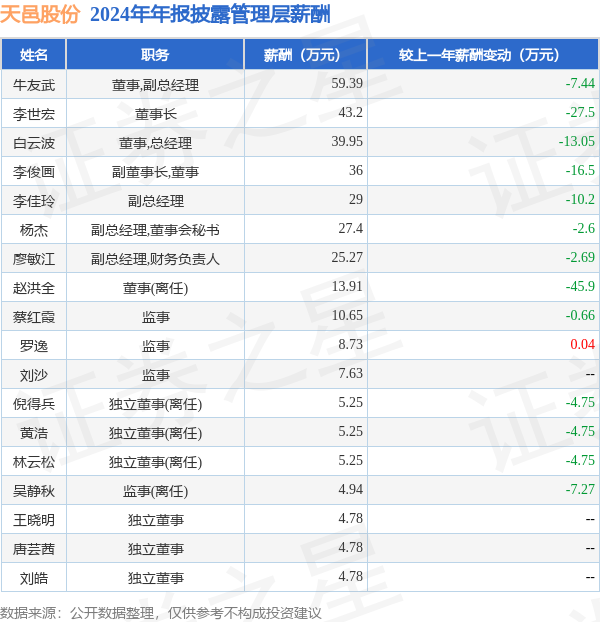Click salary value 10.65
The height and width of the screenshot is (622, 600).
coord(347,315)
